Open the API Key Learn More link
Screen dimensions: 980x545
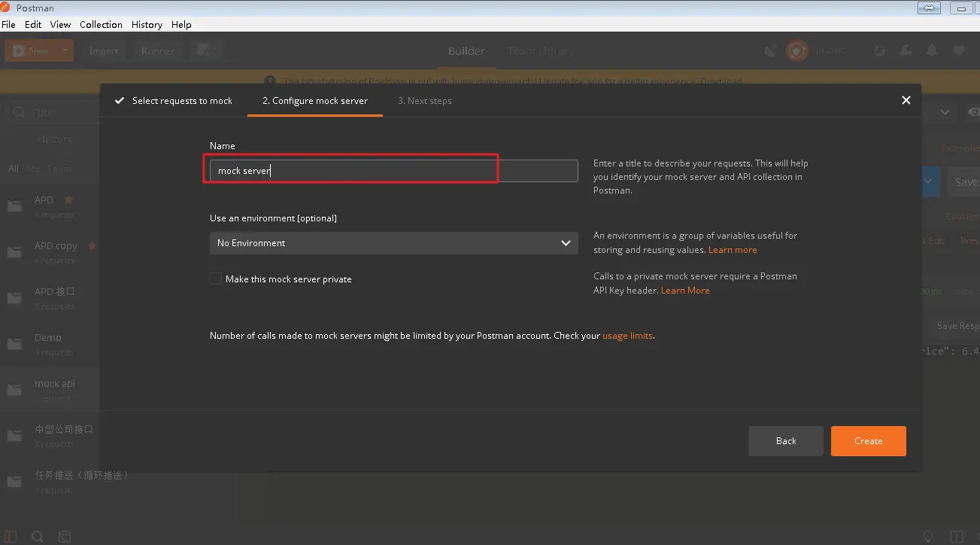pos(685,291)
